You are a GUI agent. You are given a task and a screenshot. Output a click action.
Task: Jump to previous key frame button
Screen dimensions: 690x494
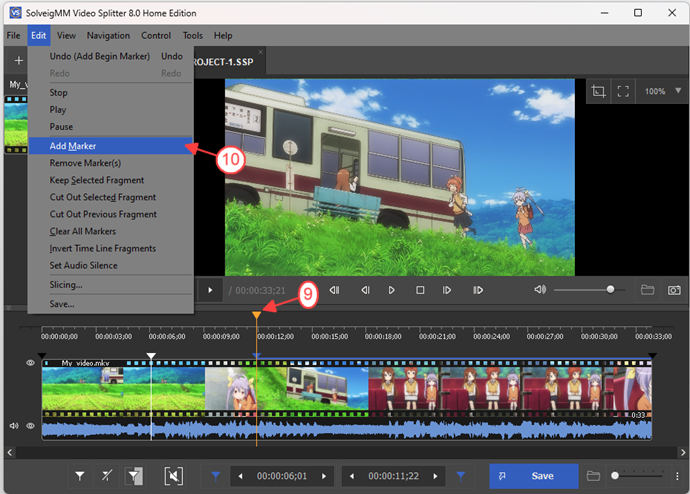334,290
